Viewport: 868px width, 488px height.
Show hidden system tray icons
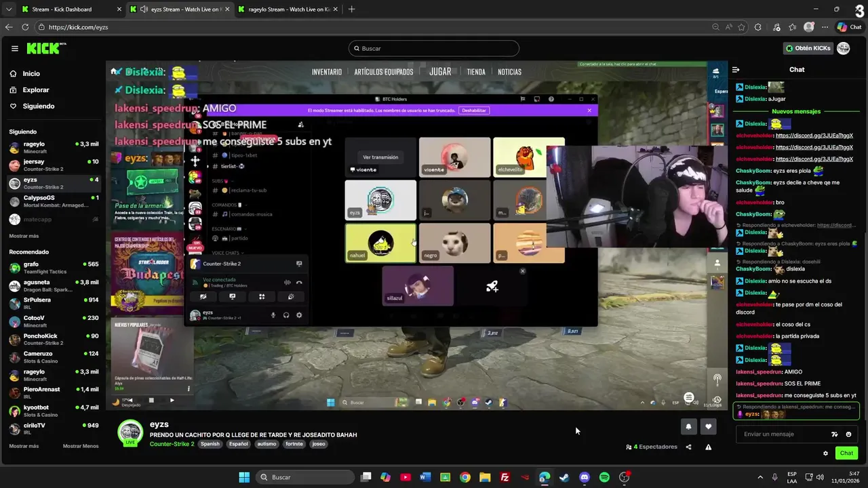click(x=760, y=477)
